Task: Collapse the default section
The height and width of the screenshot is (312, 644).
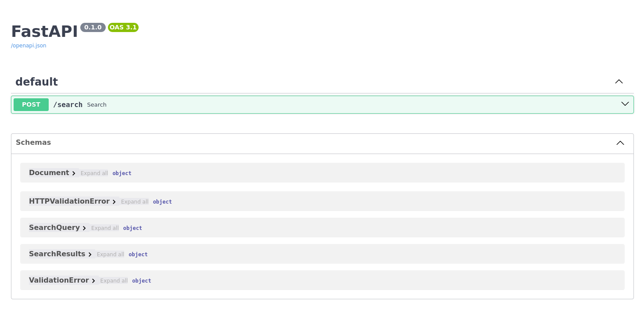Action: pos(619,82)
